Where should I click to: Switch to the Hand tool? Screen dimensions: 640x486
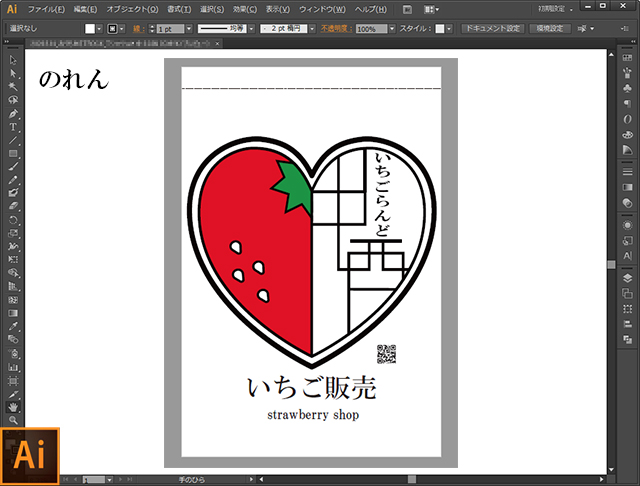13,407
